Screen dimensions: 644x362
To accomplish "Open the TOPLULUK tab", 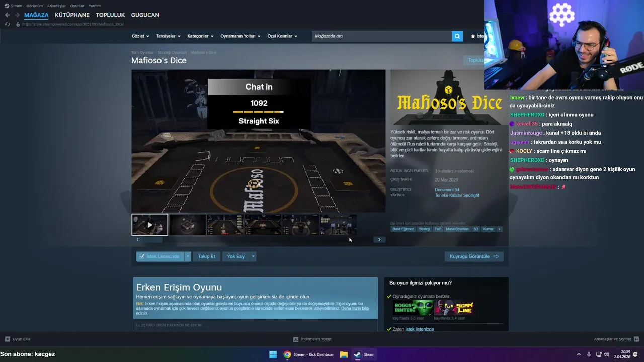I will [110, 15].
